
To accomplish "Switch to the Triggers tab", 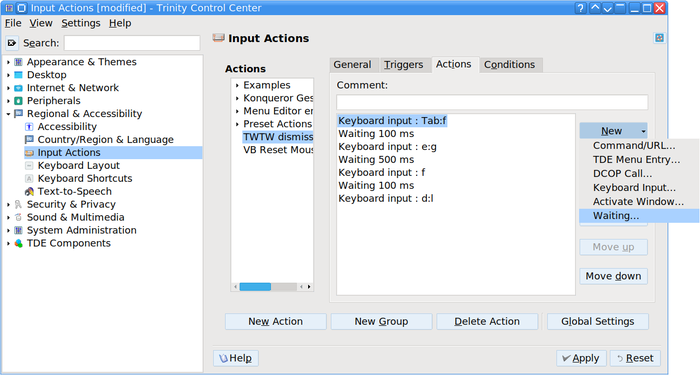I will (x=404, y=65).
